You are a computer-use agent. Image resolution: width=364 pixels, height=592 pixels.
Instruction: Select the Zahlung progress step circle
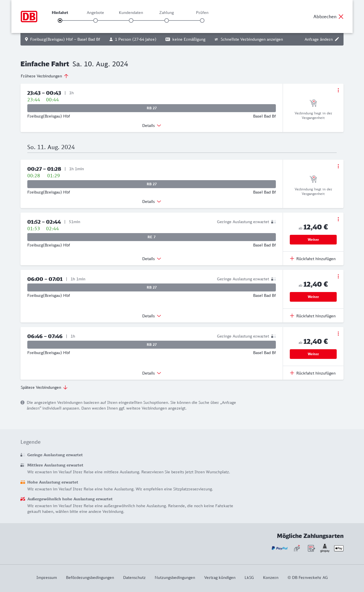[x=167, y=20]
